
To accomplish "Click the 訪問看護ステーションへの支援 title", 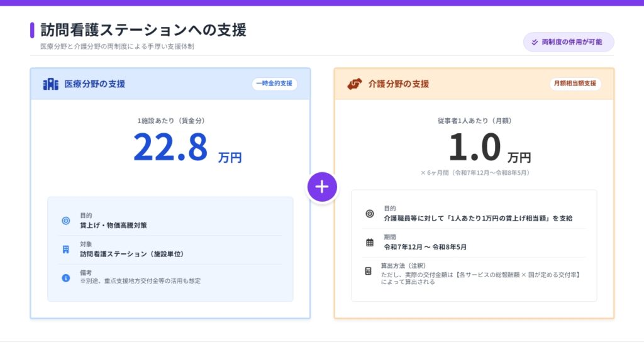I will click(143, 30).
